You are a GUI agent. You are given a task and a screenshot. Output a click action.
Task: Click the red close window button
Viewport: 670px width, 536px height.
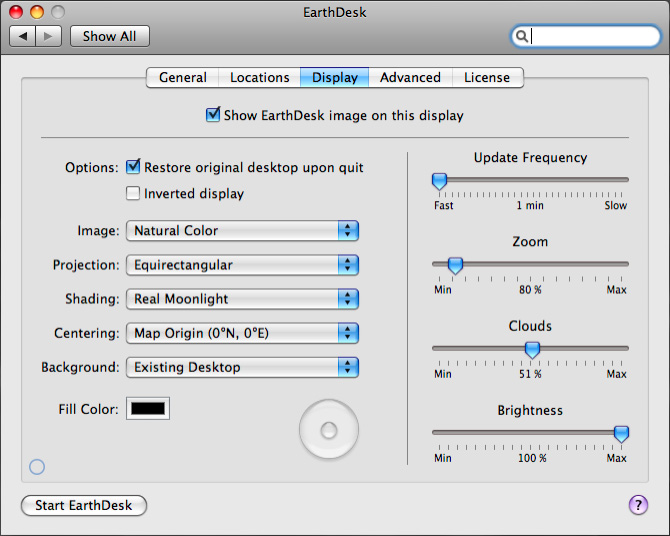pos(16,12)
